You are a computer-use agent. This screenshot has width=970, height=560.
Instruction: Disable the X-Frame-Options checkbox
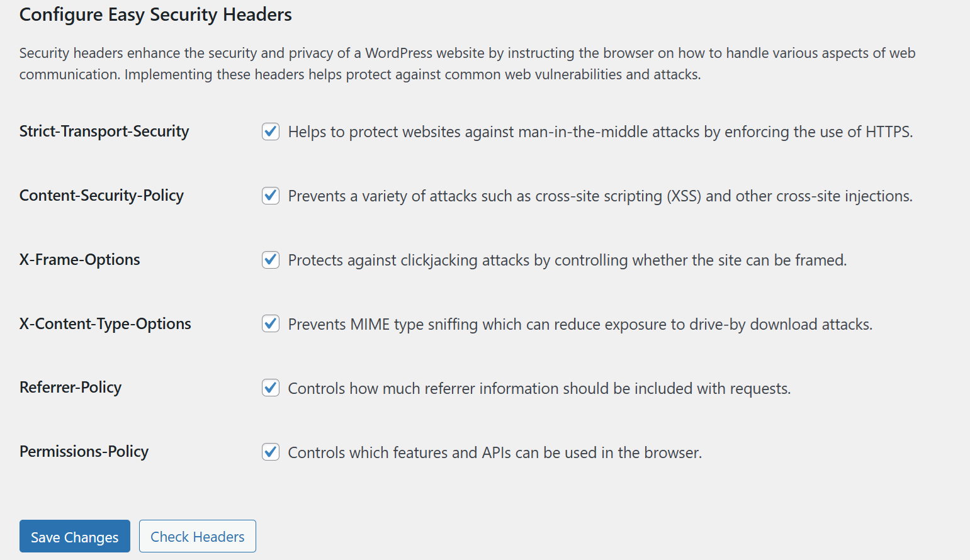[271, 260]
